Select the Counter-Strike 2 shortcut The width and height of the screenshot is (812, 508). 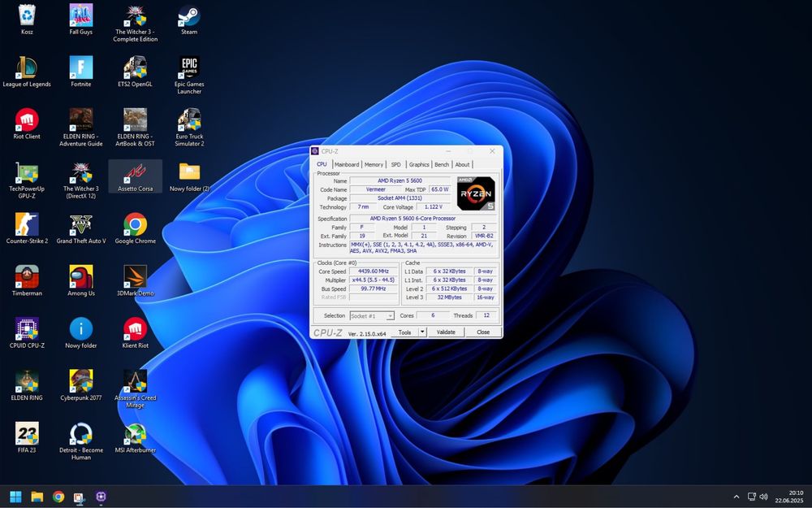pyautogui.click(x=27, y=228)
